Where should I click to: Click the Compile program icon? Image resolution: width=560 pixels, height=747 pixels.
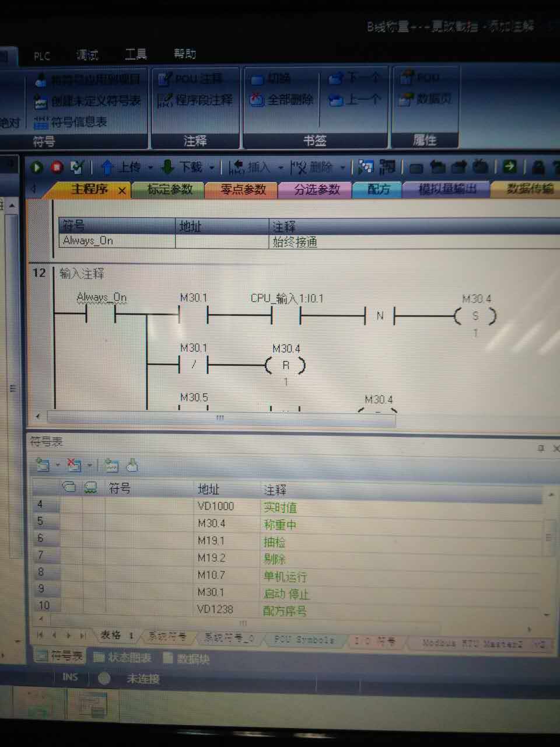point(76,168)
